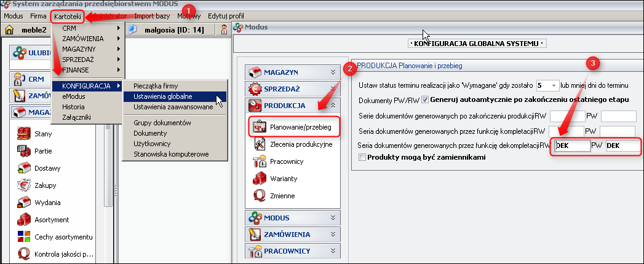
Task: Open the Kartoteki menu in menu bar
Action: 66,15
